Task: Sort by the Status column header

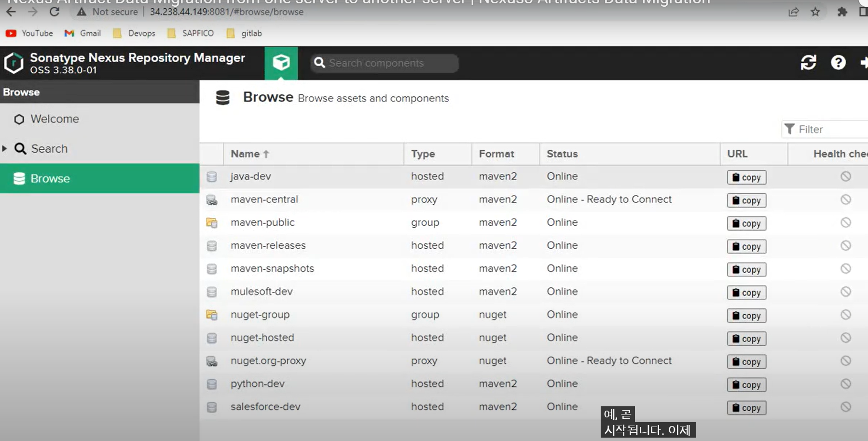Action: click(630, 154)
